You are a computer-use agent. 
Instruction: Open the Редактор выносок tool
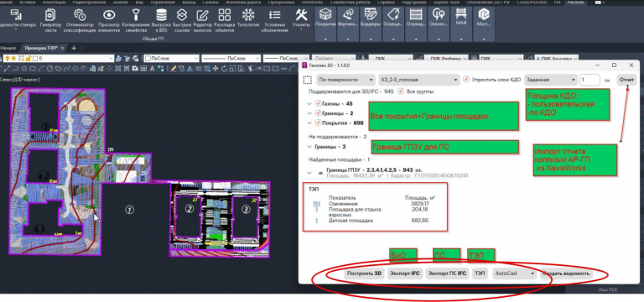point(202,20)
